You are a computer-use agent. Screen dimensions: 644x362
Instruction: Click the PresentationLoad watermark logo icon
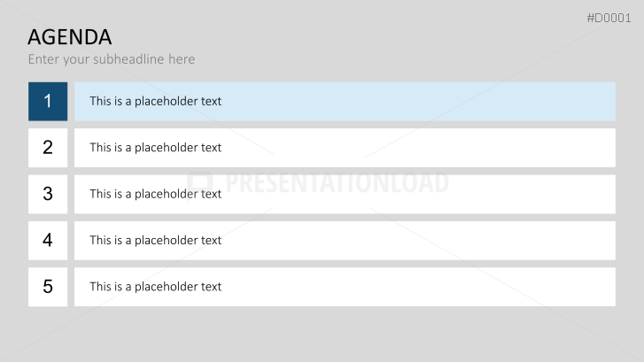(202, 183)
